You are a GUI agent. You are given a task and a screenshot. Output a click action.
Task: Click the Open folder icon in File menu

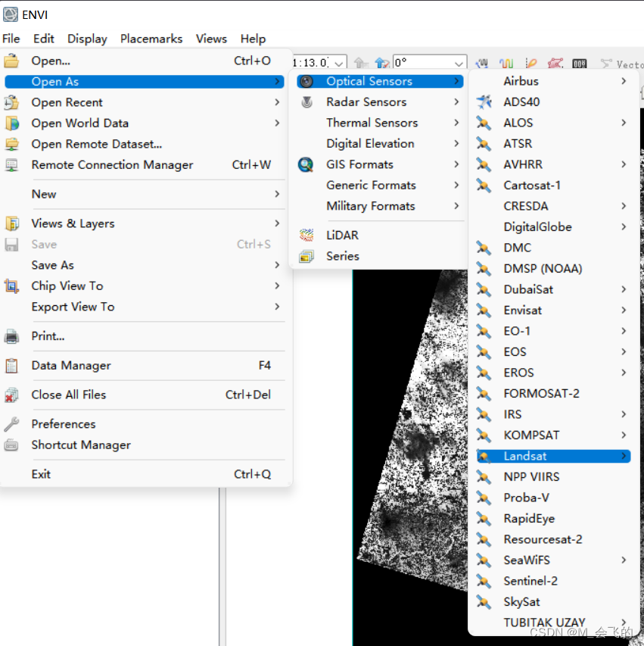click(x=11, y=61)
